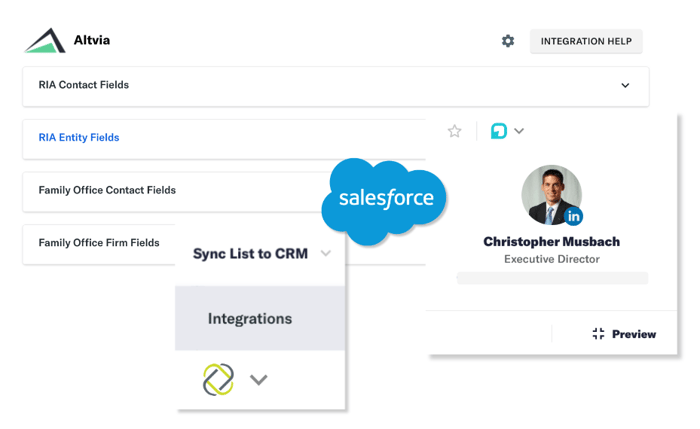
Task: Favorite the contact with the star icon
Action: point(454,131)
